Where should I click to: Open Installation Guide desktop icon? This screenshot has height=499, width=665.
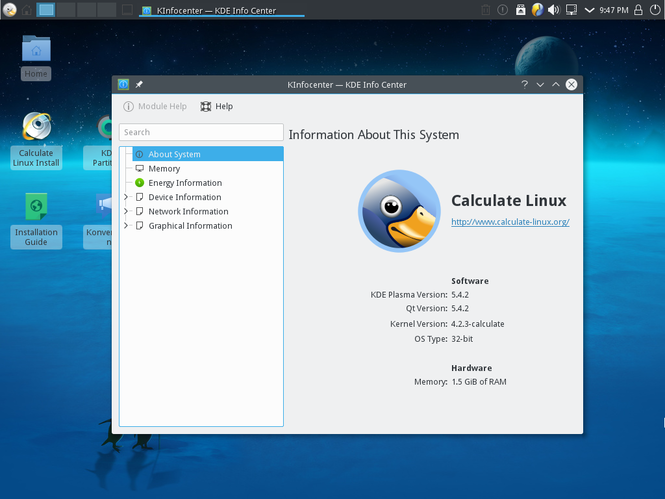tap(36, 220)
